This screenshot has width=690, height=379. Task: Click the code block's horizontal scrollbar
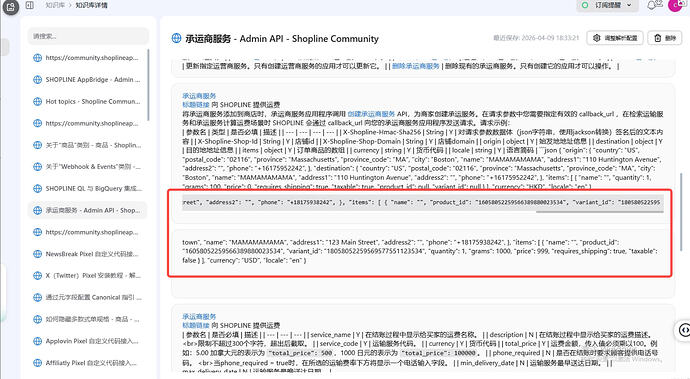coord(599,212)
